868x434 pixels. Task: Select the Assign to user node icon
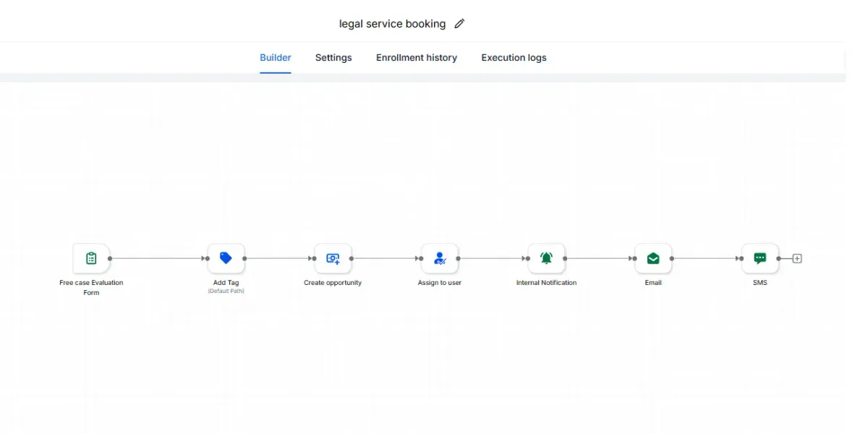pyautogui.click(x=440, y=258)
